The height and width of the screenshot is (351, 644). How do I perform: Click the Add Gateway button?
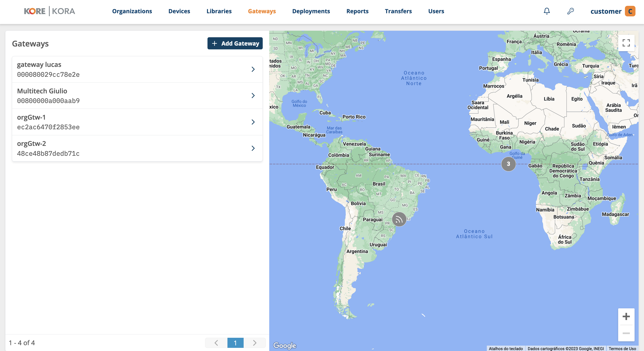[235, 44]
